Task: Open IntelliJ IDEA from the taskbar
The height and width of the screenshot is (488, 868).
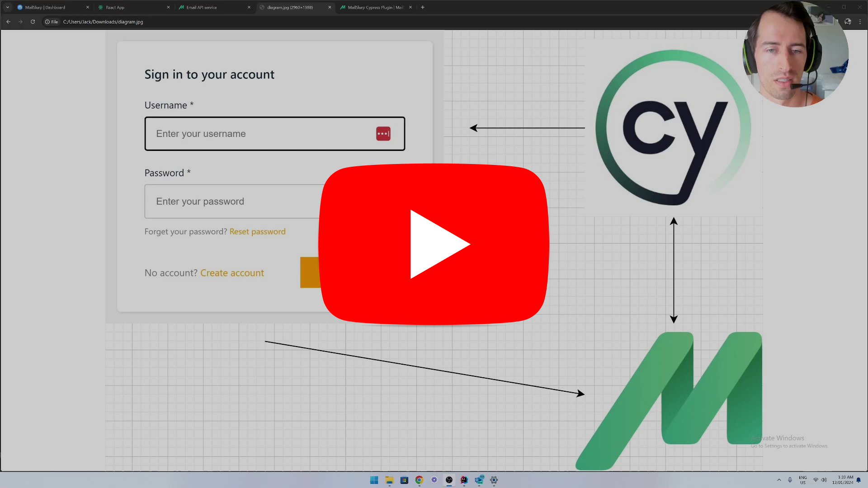Action: 464,480
